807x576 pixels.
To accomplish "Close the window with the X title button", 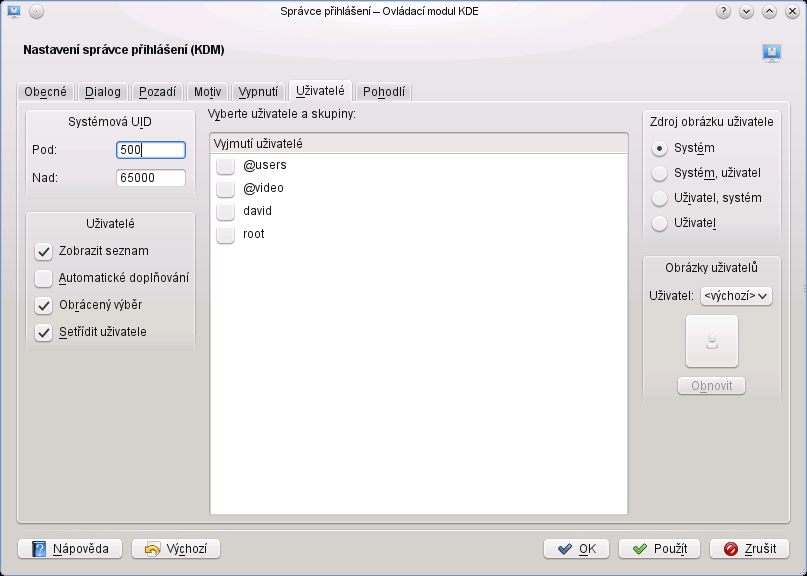I will (793, 11).
